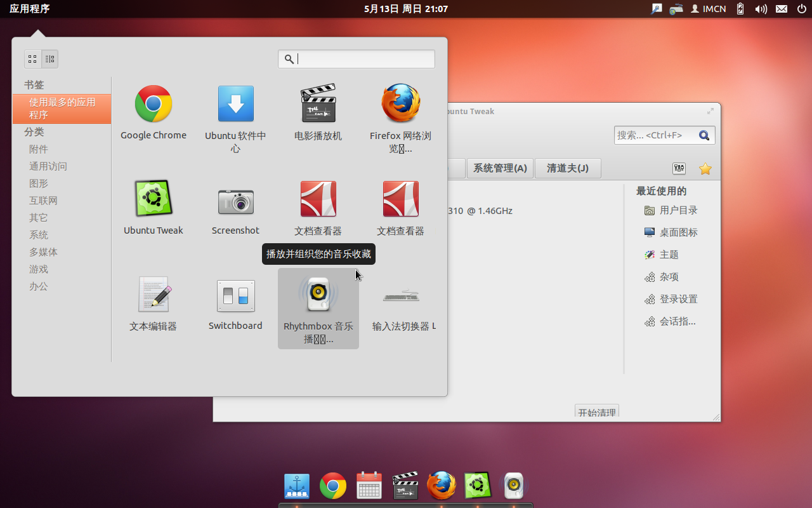The height and width of the screenshot is (508, 812).
Task: Open 应用程序 menu in top panel
Action: coord(29,9)
